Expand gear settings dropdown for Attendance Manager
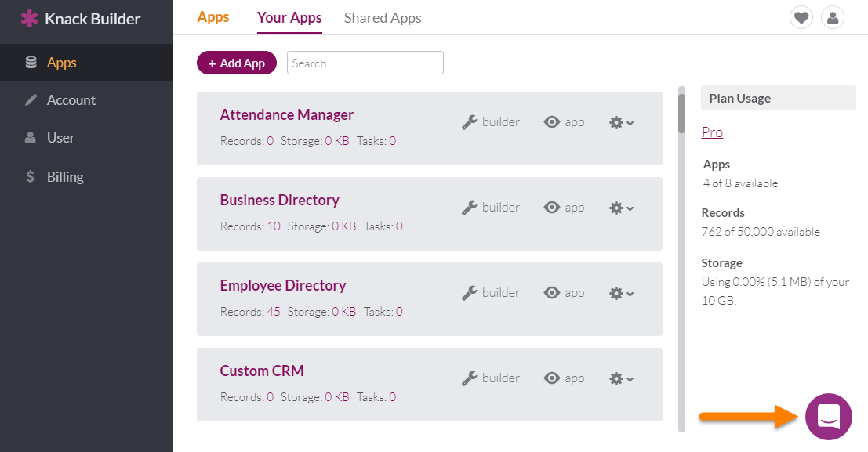Screen dimensions: 868x452 [621, 123]
